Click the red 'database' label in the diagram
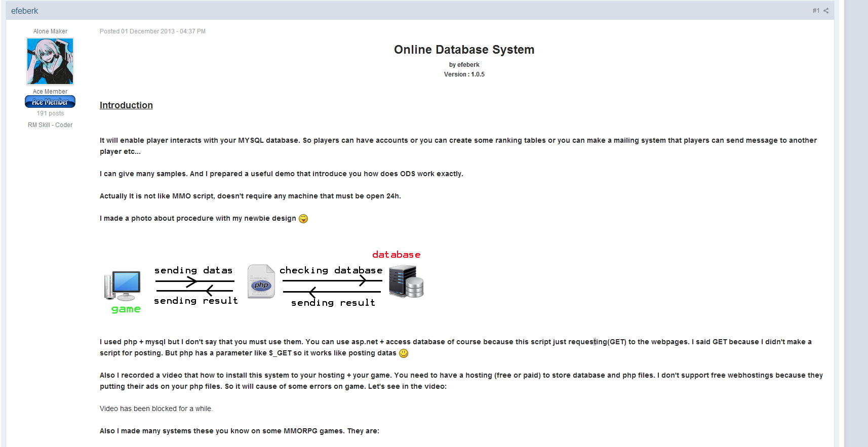This screenshot has height=447, width=868. tap(397, 255)
